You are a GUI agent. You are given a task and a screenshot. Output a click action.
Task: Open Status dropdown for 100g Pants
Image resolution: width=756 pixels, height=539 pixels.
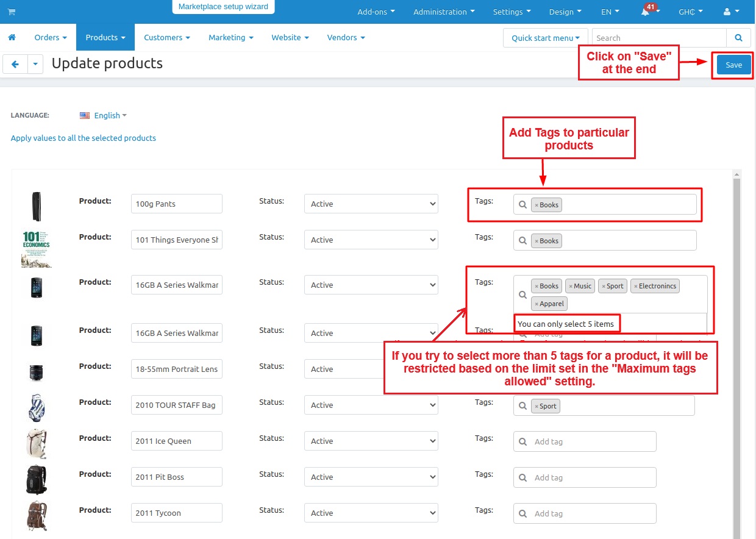point(371,204)
